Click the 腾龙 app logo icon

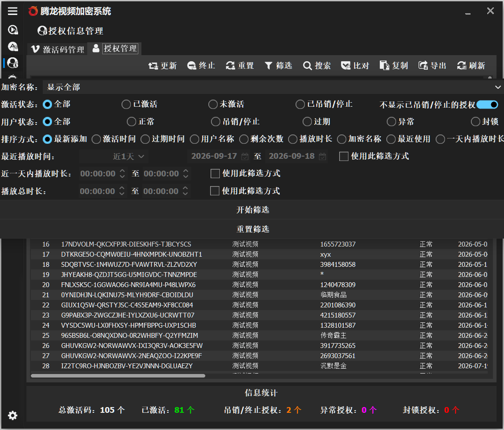coord(33,11)
